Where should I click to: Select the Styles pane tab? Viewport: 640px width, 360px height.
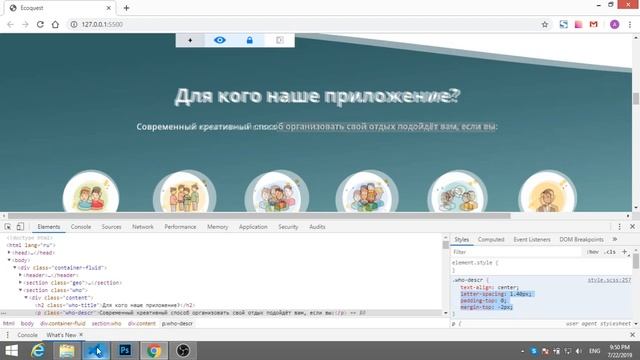coord(462,240)
